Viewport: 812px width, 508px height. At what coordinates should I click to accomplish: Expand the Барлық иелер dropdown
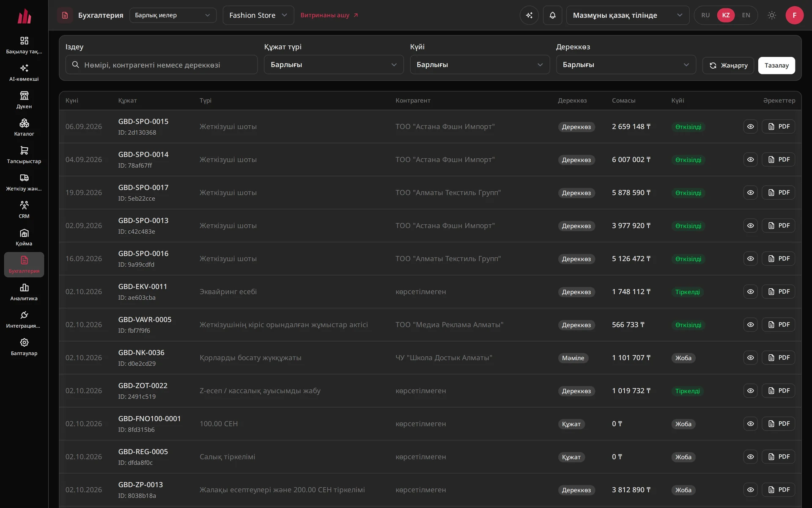coord(173,15)
